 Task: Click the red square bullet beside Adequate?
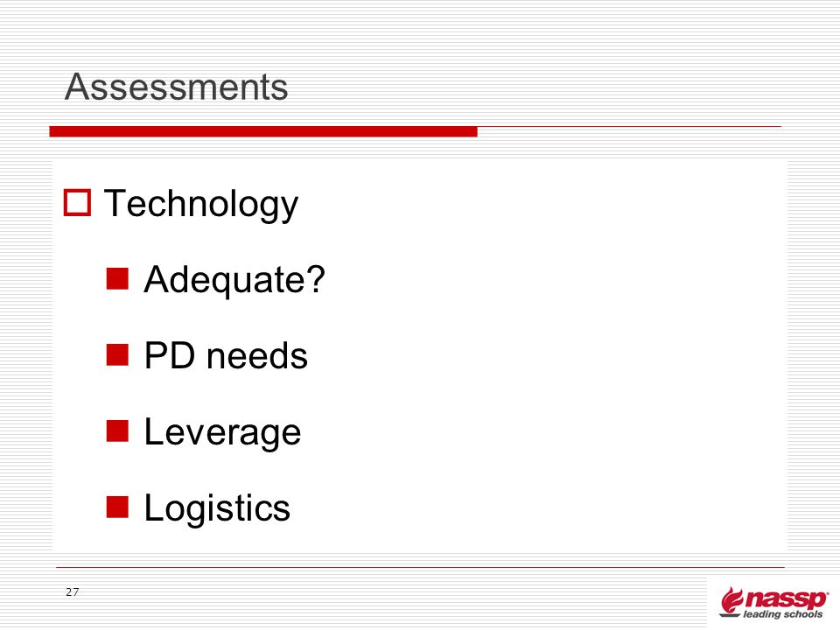[117, 278]
